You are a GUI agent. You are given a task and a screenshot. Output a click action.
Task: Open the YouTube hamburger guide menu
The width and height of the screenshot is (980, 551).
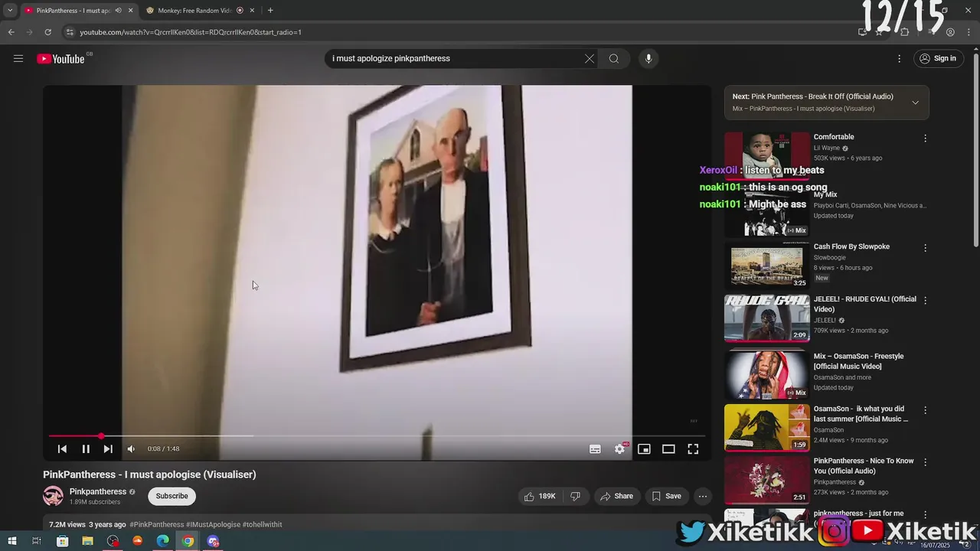18,58
